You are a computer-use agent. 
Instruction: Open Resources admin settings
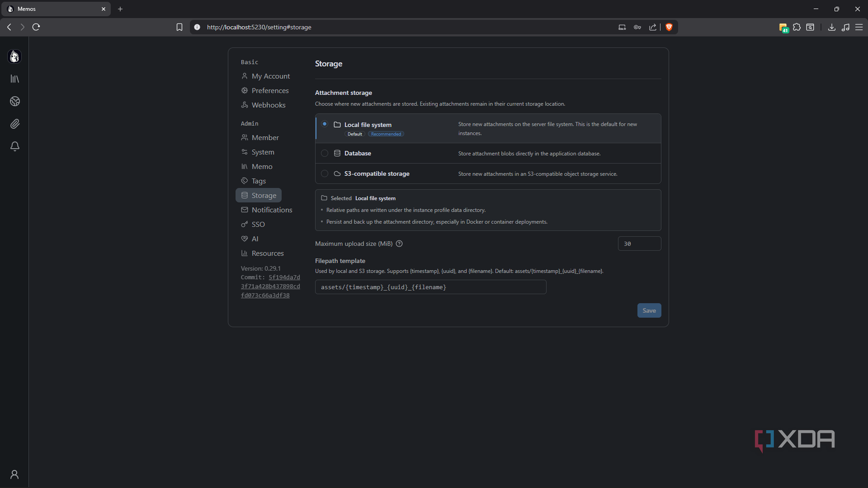(263, 253)
